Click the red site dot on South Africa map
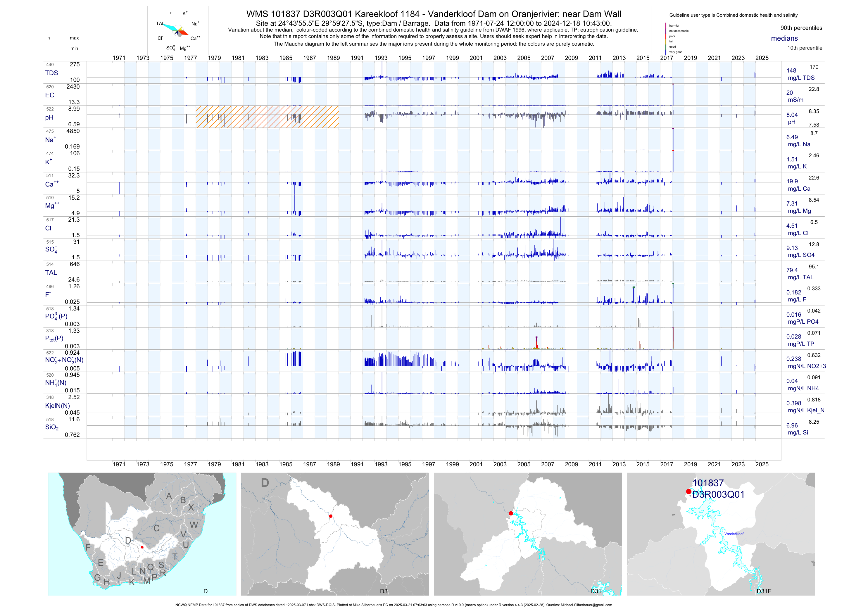This screenshot has height=614, width=868. (x=142, y=547)
